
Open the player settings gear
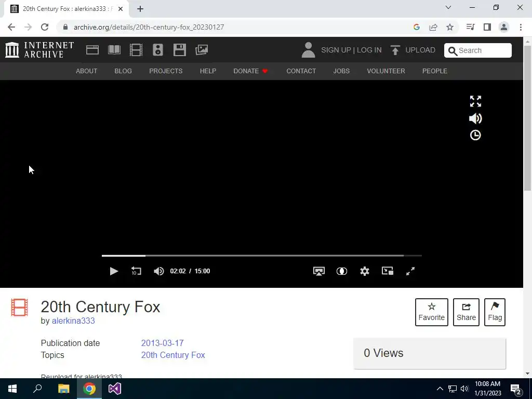364,271
